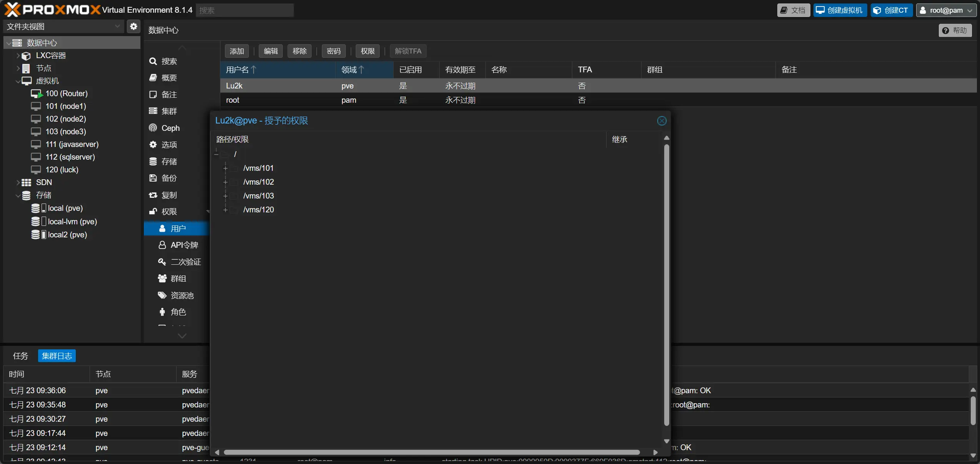Image resolution: width=980 pixels, height=464 pixels.
Task: Click the 添加 (Add) user button
Action: (x=237, y=51)
